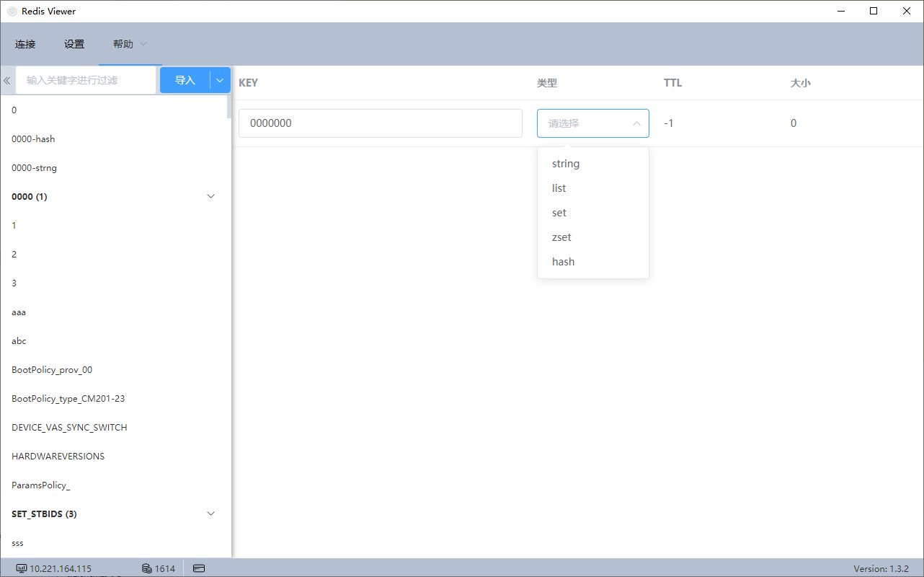Click the 大小 column header
924x577 pixels.
pyautogui.click(x=800, y=83)
